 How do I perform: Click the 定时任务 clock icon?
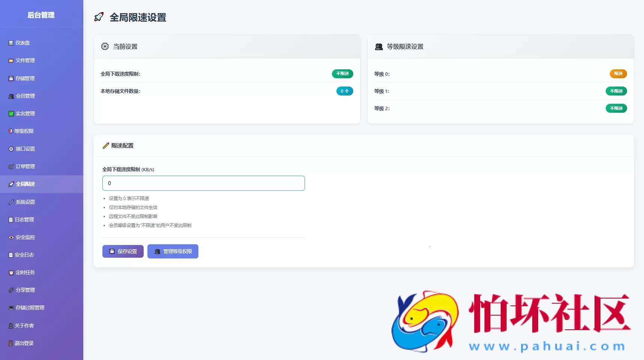tap(11, 272)
